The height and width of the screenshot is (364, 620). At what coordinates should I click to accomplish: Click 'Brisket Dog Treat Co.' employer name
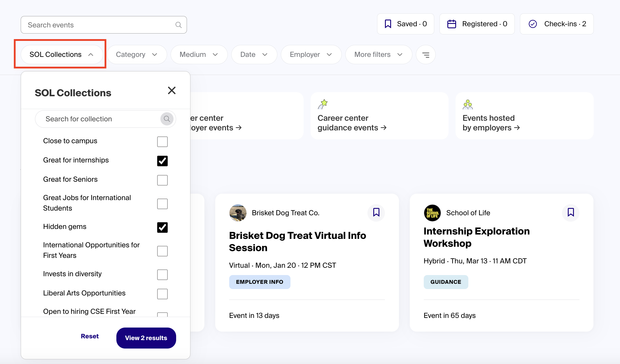pyautogui.click(x=286, y=213)
